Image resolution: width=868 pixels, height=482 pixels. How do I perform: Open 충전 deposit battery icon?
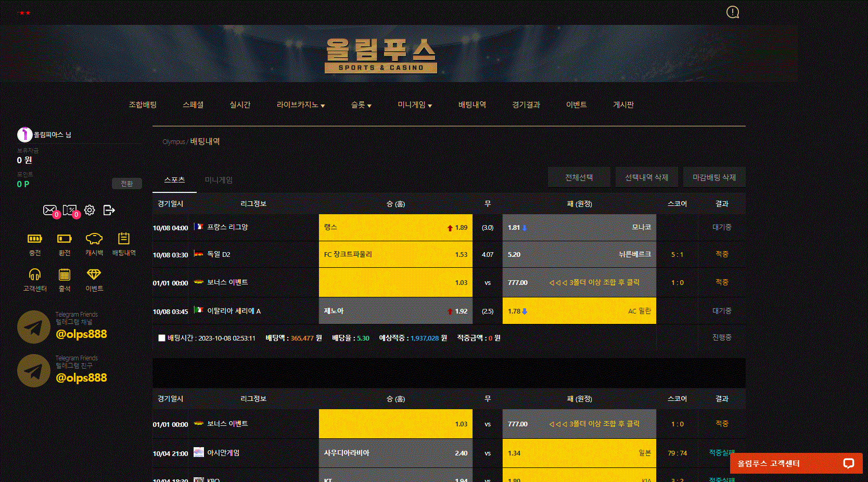[x=35, y=239]
